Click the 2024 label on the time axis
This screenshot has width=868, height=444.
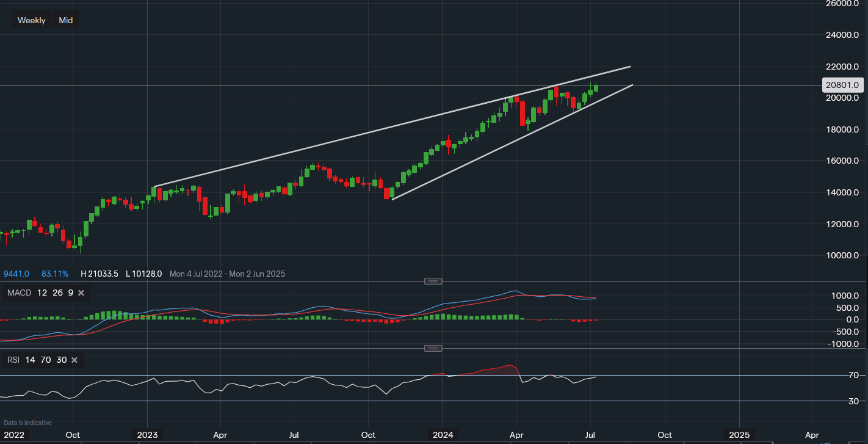443,435
